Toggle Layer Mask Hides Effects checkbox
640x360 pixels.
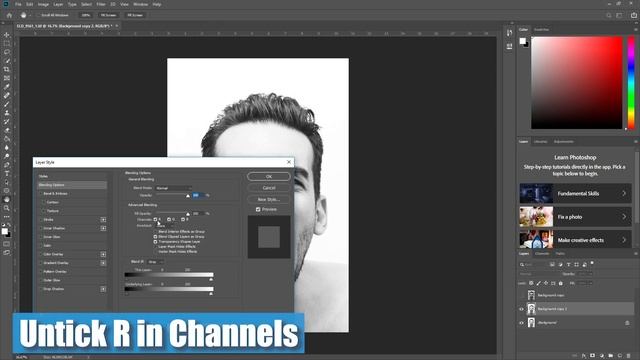pos(155,247)
